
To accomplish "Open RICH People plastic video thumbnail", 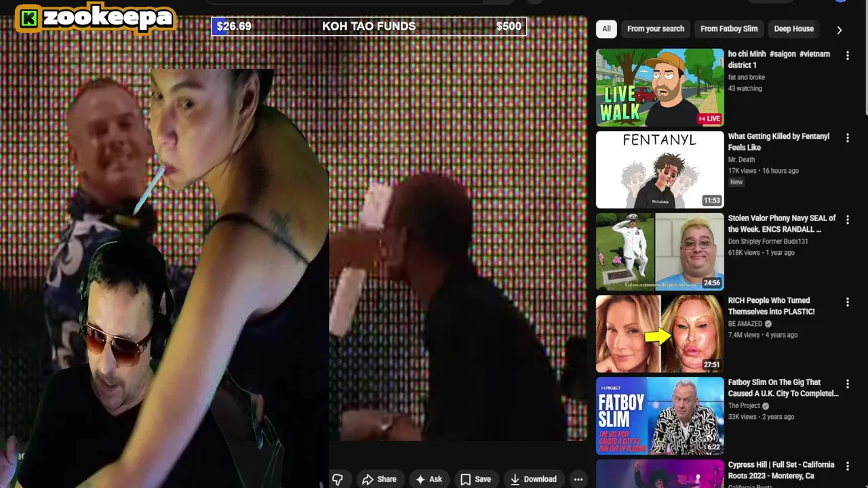I will point(660,333).
